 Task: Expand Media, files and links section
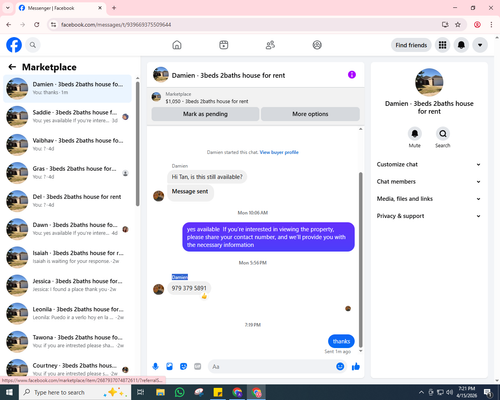tap(429, 199)
